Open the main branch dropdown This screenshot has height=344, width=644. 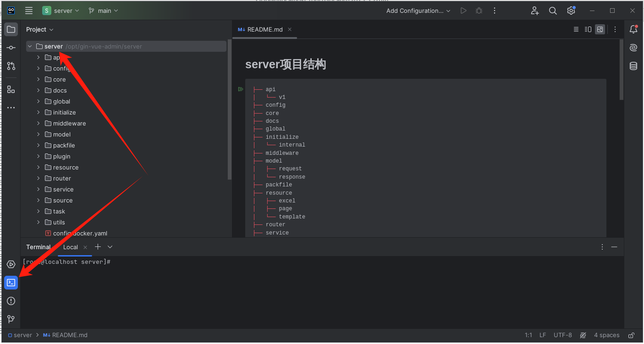point(103,11)
